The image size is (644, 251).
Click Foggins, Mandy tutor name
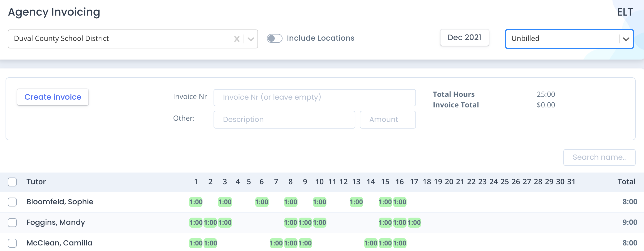pyautogui.click(x=56, y=222)
